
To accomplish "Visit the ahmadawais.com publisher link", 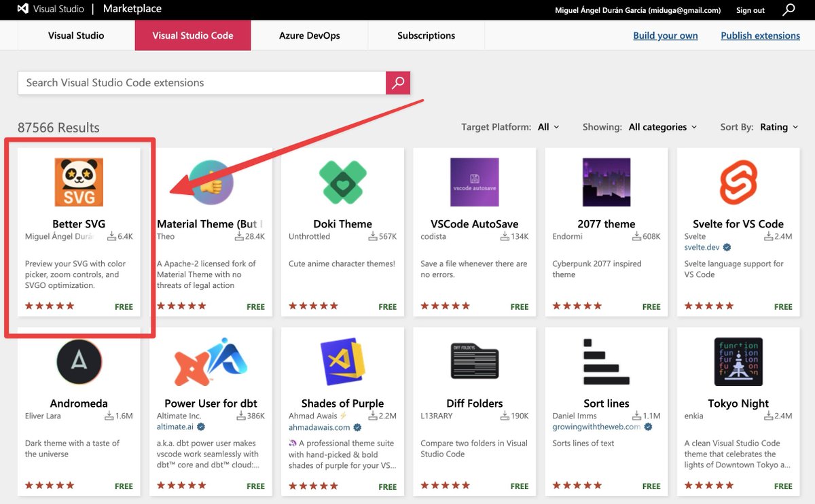I will (319, 427).
